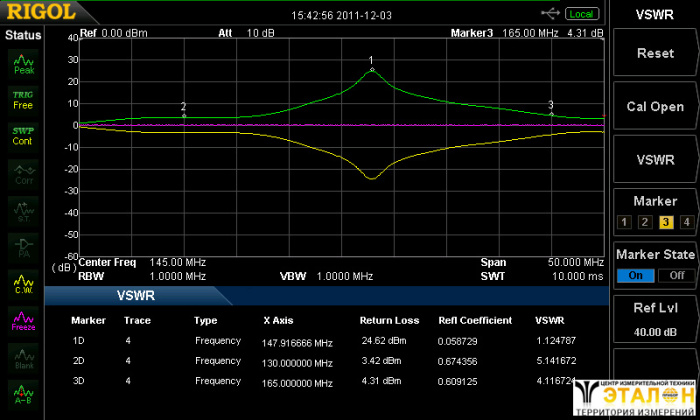Switch Marker State to Off

click(x=677, y=275)
